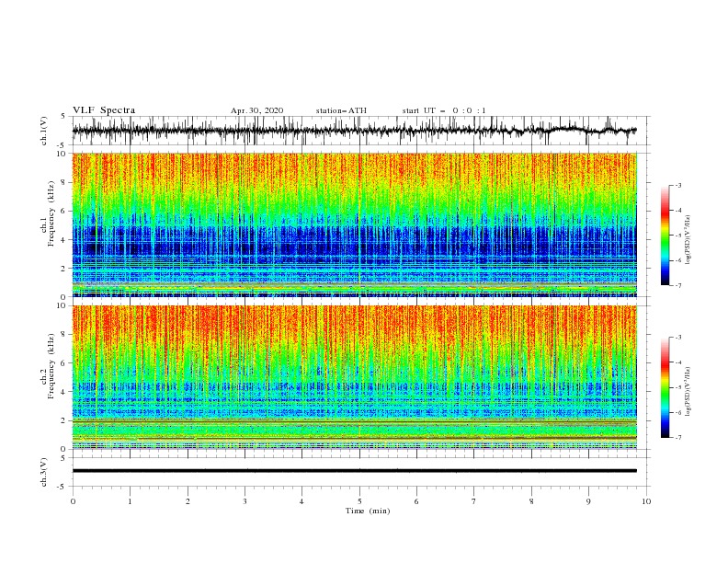
Task: Click the 'ch.3(V)' axis label
Action: click(44, 472)
